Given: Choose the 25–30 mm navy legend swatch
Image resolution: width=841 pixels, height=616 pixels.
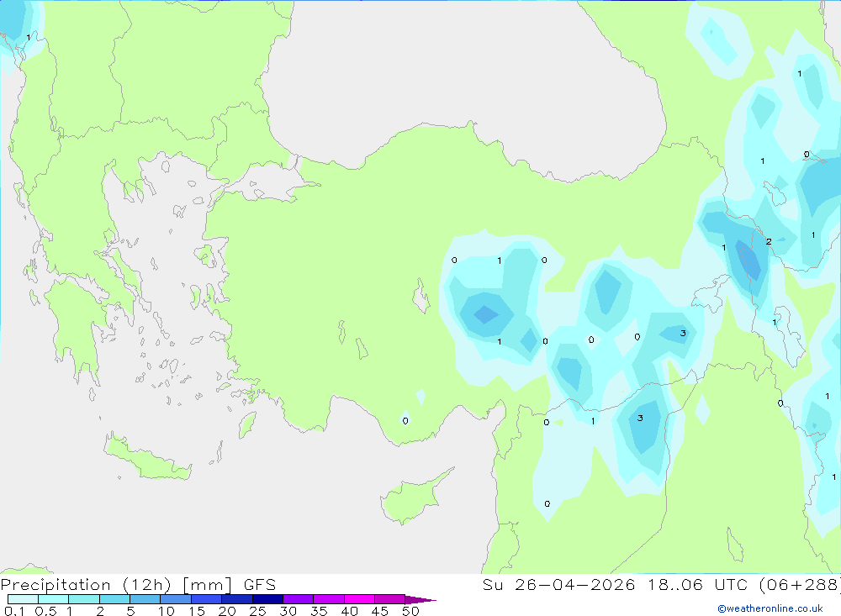Looking at the screenshot, I should pyautogui.click(x=267, y=599).
